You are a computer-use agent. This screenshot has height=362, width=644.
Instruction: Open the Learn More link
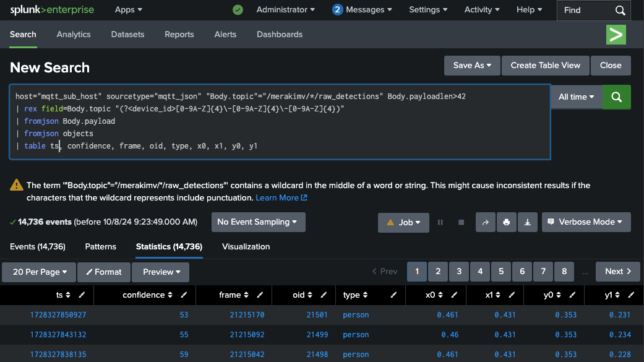pyautogui.click(x=281, y=198)
